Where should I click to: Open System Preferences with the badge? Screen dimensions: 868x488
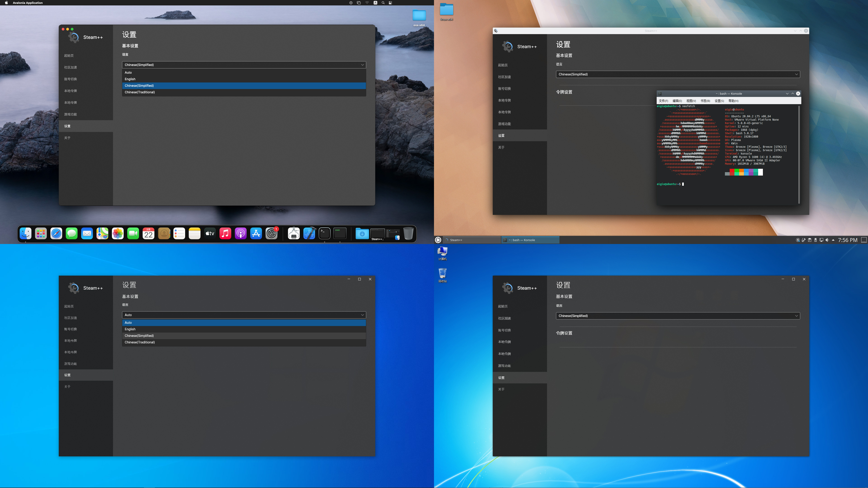point(271,233)
